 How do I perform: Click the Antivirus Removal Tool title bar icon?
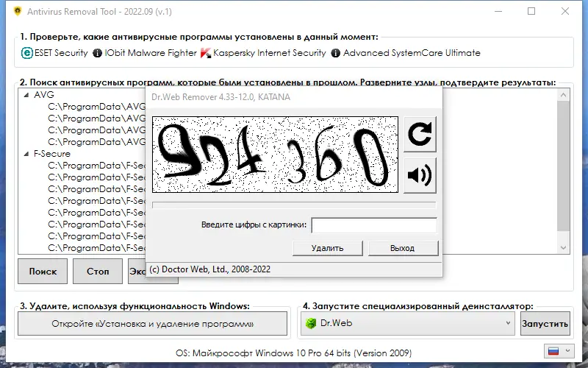(x=17, y=11)
